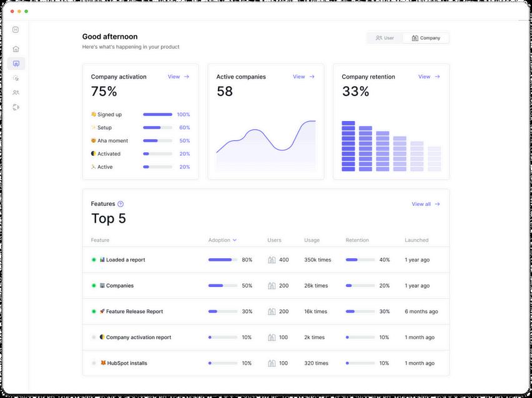Open the feature tracking cursor icon in the sidebar
The width and height of the screenshot is (532, 398).
pyautogui.click(x=16, y=78)
